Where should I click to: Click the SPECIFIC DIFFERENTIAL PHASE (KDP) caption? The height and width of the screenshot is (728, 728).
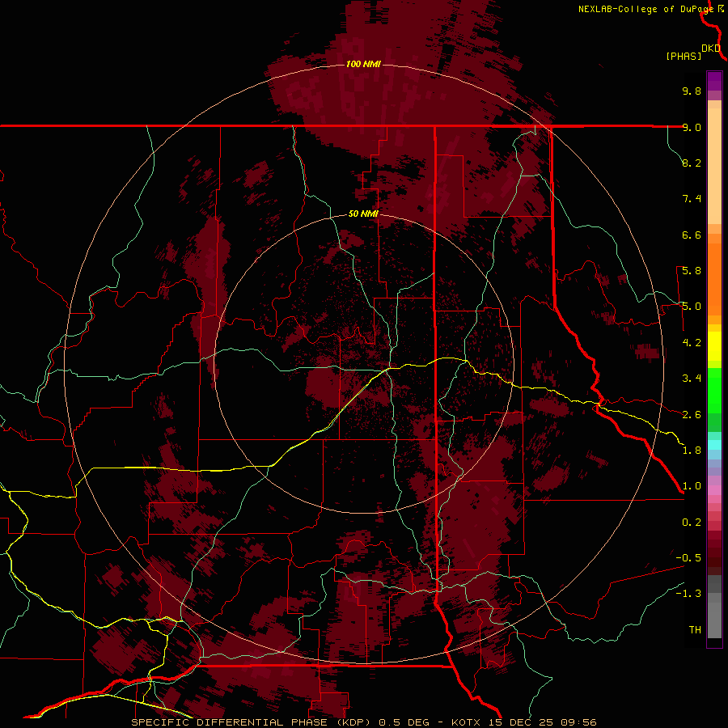tap(253, 722)
